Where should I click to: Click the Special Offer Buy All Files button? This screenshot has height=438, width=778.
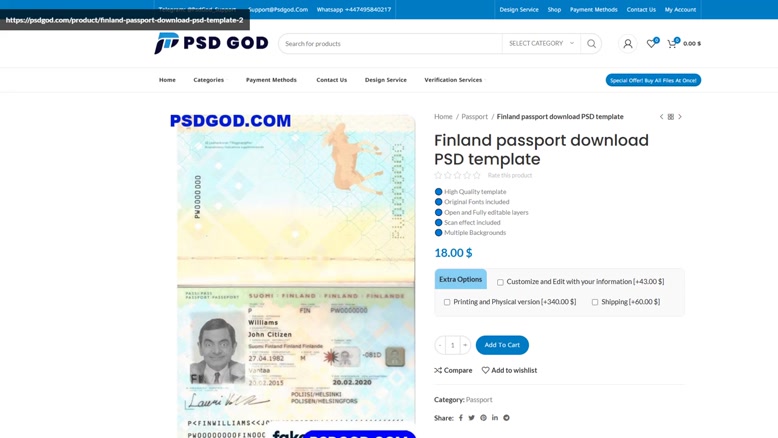[653, 80]
